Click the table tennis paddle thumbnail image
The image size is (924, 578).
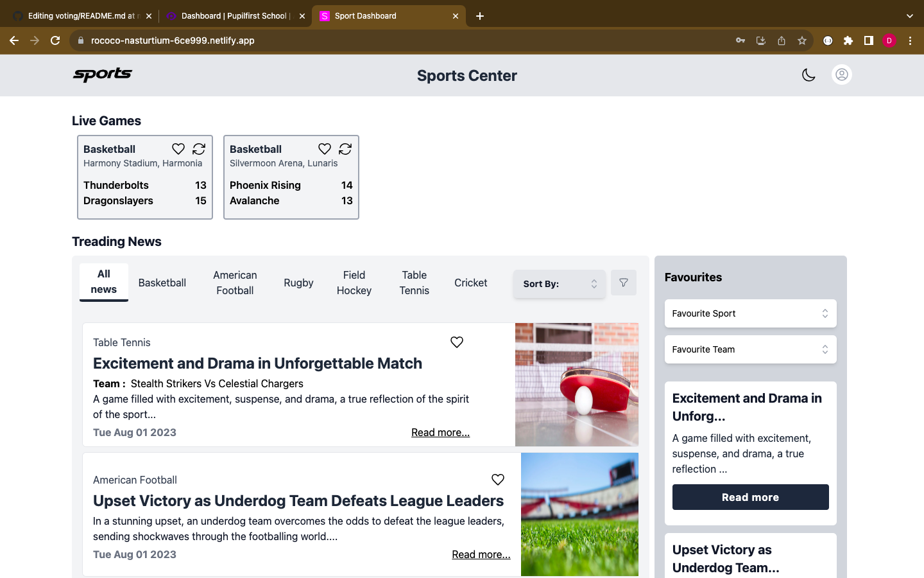pos(576,384)
